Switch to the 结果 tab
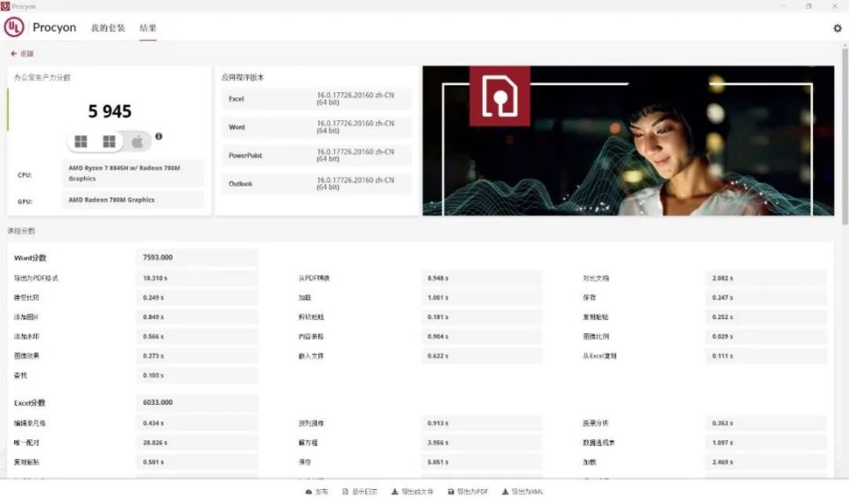Image resolution: width=849 pixels, height=504 pixels. click(x=148, y=28)
